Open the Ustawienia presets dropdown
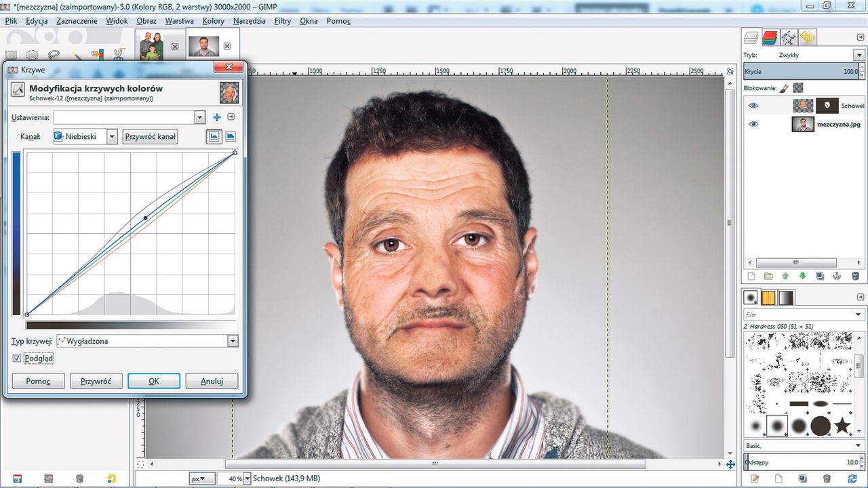This screenshot has height=488, width=868. (199, 117)
